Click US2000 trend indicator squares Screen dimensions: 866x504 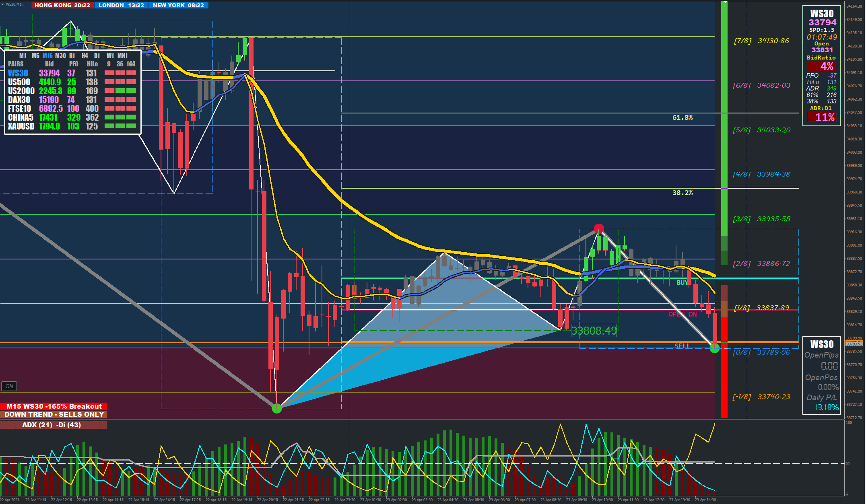coord(120,91)
